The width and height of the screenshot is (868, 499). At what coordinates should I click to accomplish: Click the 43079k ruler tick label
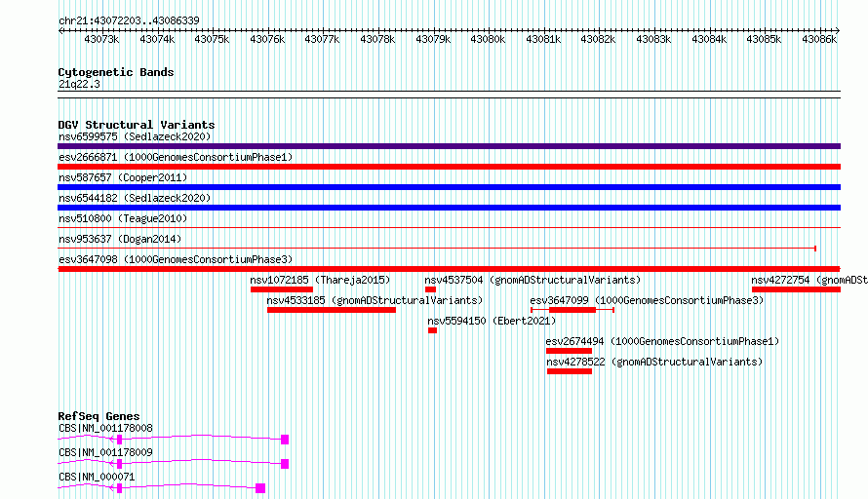pyautogui.click(x=433, y=39)
